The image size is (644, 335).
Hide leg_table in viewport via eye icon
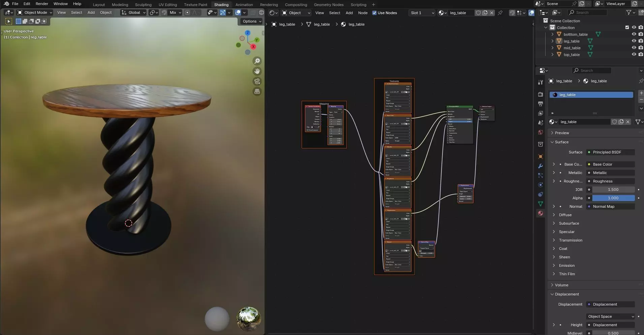[x=634, y=41]
